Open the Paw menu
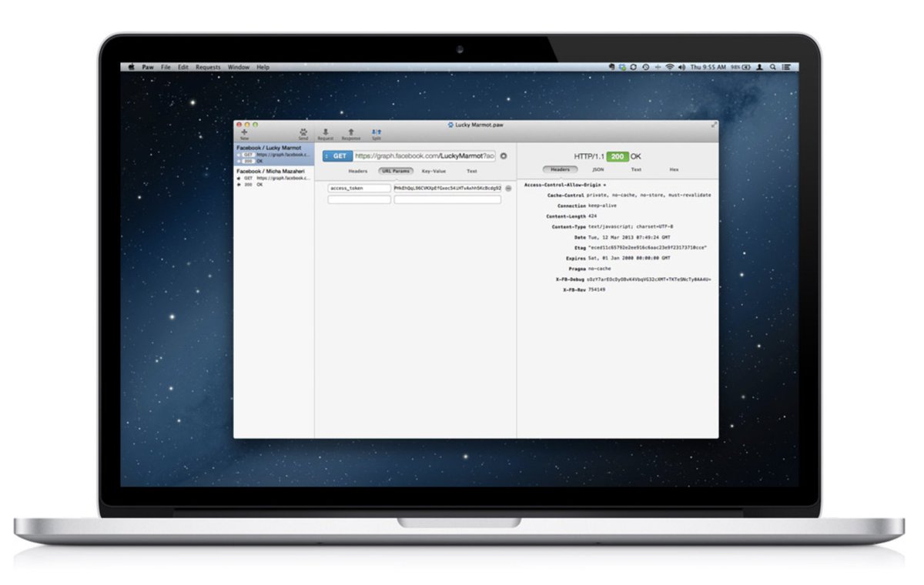The image size is (924, 585). (148, 67)
